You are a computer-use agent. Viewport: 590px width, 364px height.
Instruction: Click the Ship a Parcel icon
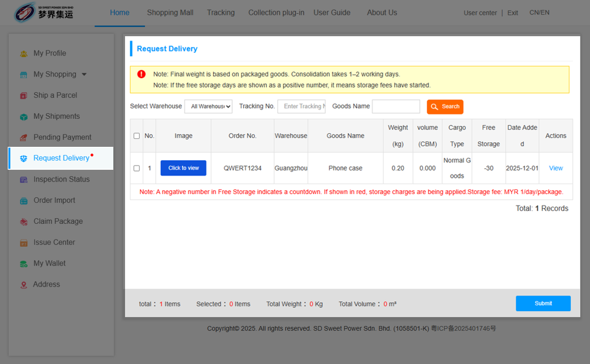[x=23, y=96]
